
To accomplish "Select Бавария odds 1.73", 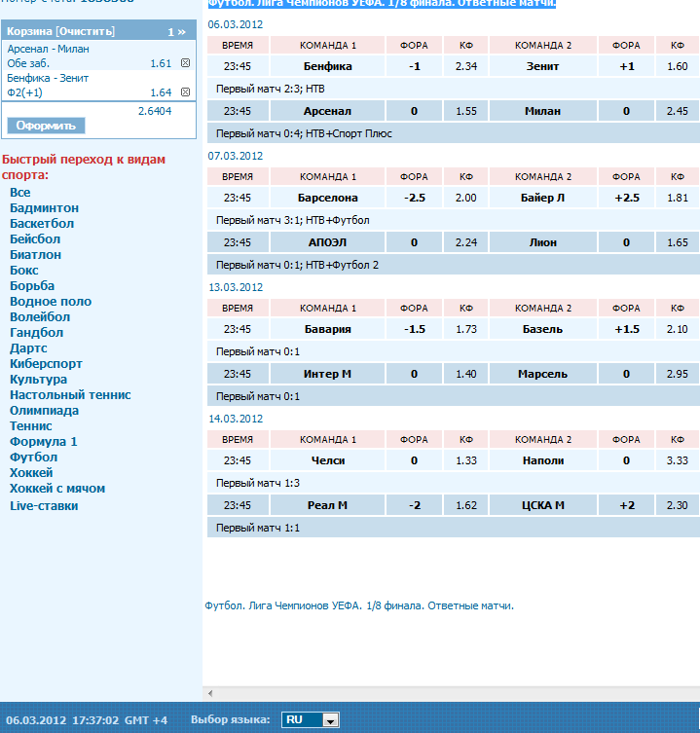I will 466,329.
